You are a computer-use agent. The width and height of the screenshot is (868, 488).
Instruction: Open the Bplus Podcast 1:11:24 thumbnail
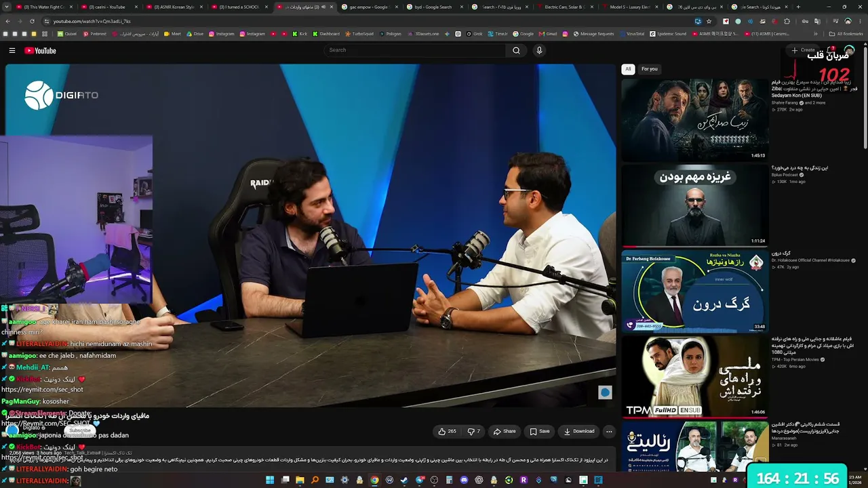694,205
